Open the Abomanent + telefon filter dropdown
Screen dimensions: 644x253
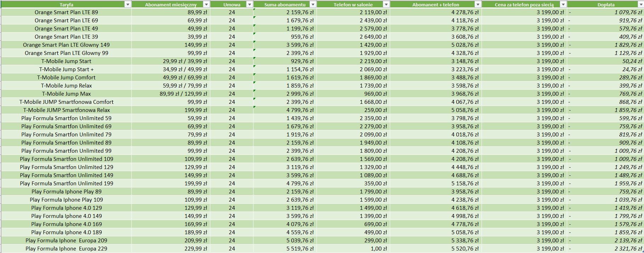point(478,5)
